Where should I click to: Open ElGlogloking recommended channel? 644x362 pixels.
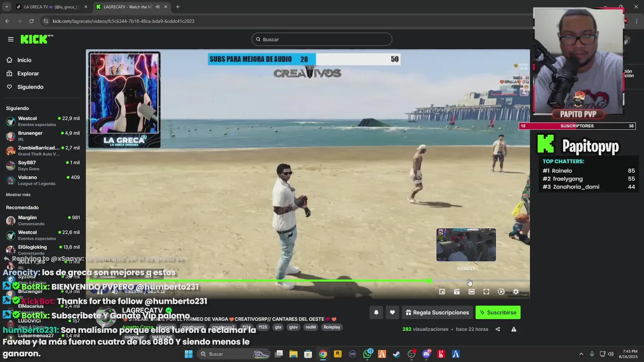pos(43,250)
